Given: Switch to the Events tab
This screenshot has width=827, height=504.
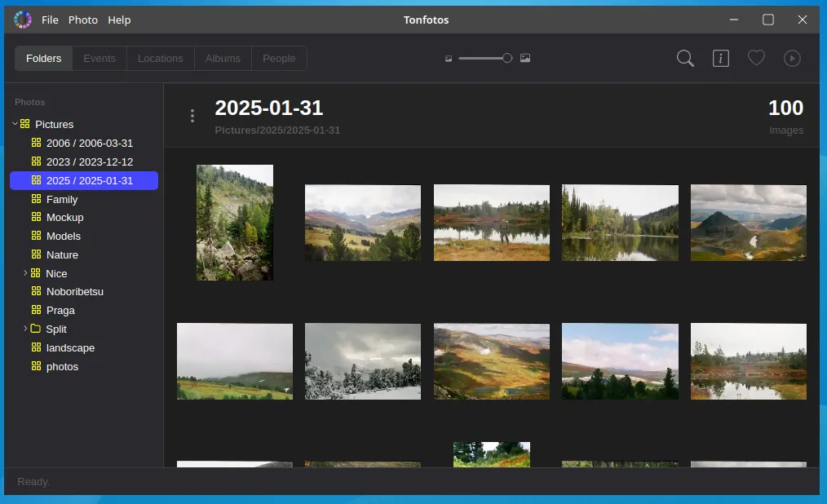Looking at the screenshot, I should [x=100, y=58].
